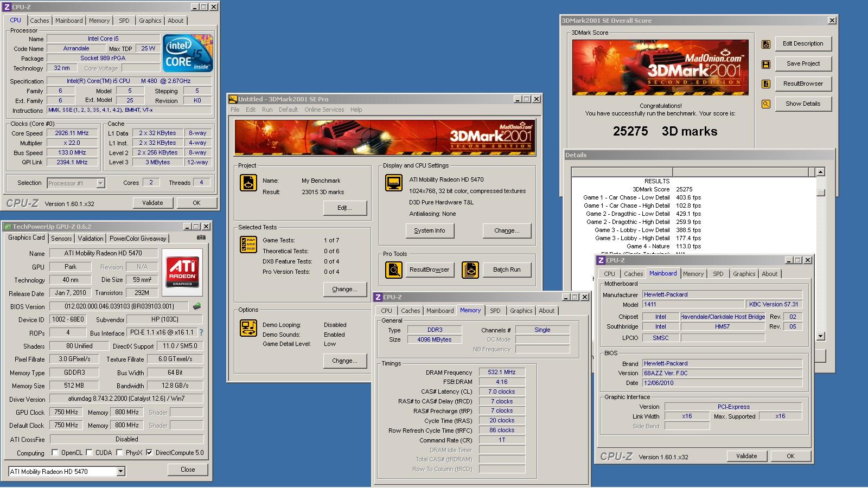
Task: Toggle the CUDA checkbox in GPU-Z
Action: coord(89,453)
